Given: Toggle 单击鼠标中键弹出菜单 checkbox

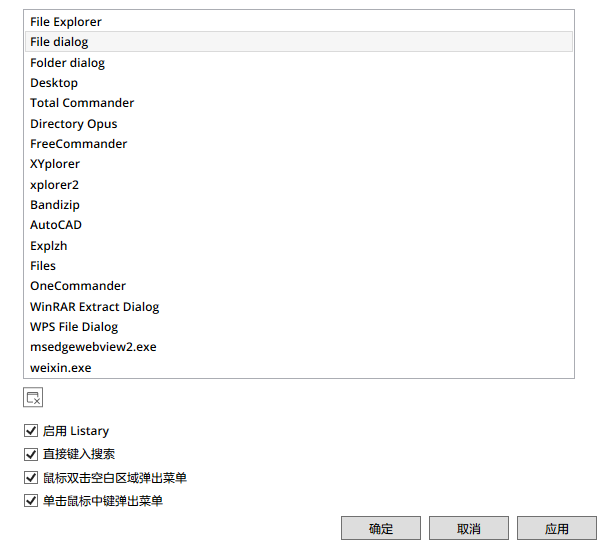Looking at the screenshot, I should (30, 501).
